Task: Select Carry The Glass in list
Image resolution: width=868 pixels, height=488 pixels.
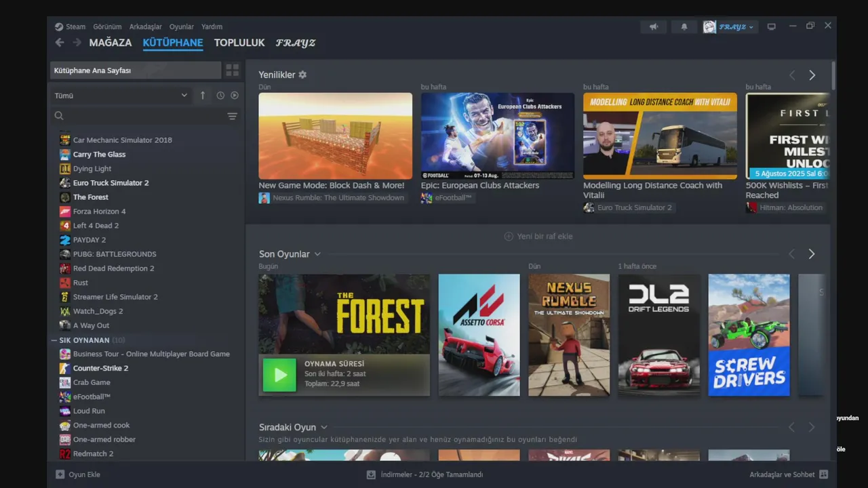Action: pos(99,154)
